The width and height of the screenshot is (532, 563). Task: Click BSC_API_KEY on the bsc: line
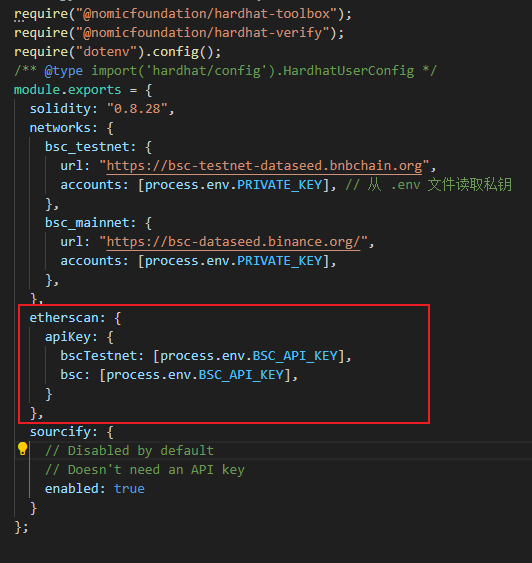tap(241, 375)
